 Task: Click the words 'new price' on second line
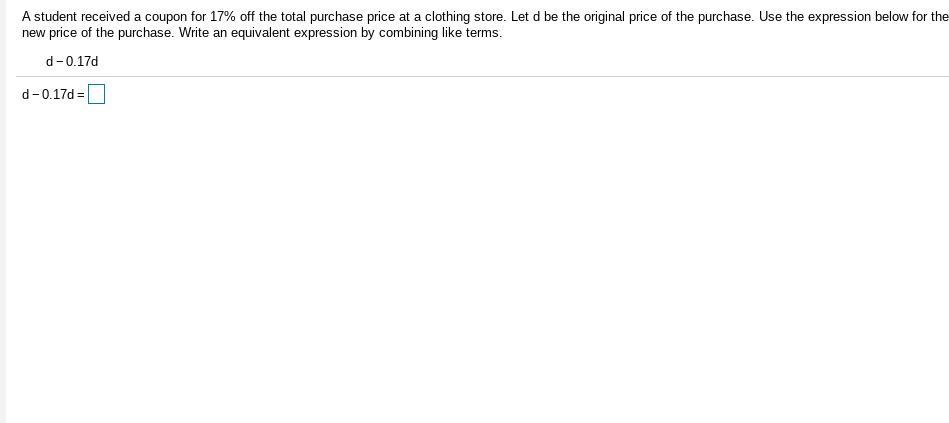(50, 33)
